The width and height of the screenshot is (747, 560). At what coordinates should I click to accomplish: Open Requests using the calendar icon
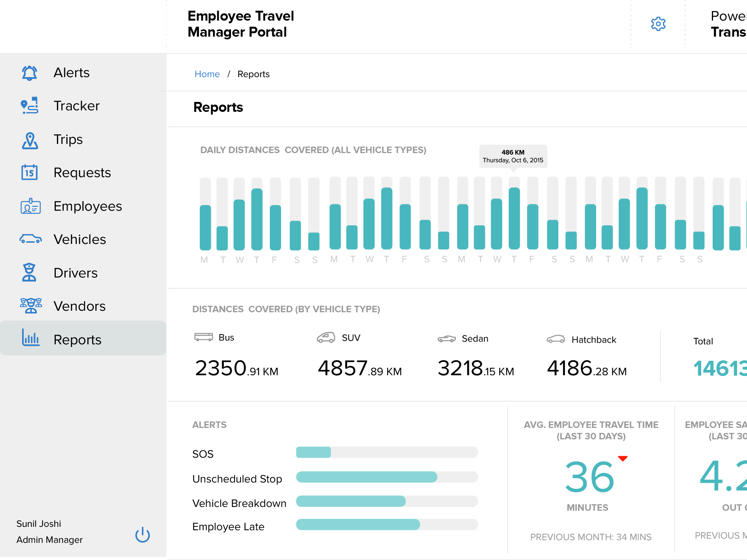pyautogui.click(x=29, y=173)
